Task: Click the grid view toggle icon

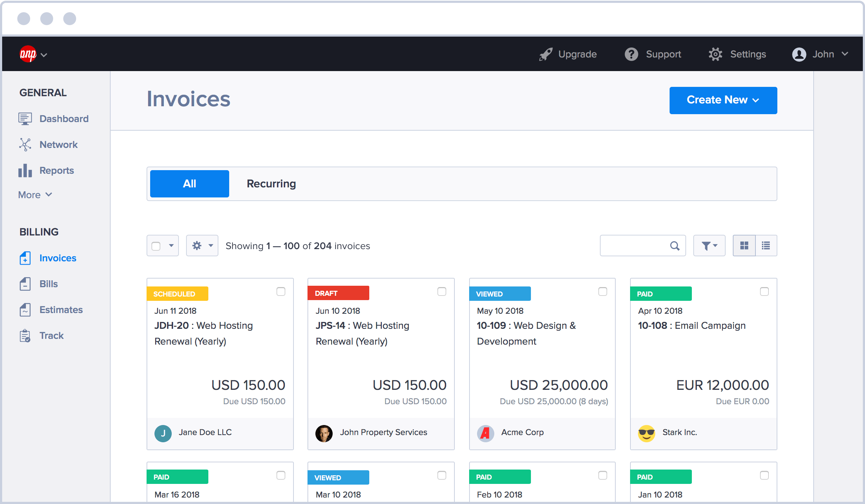Action: (x=744, y=245)
